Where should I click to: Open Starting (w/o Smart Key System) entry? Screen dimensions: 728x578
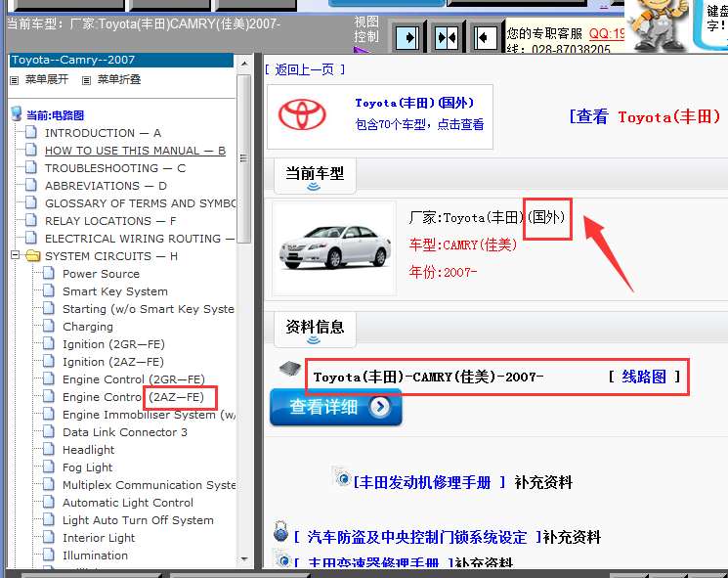click(x=149, y=309)
